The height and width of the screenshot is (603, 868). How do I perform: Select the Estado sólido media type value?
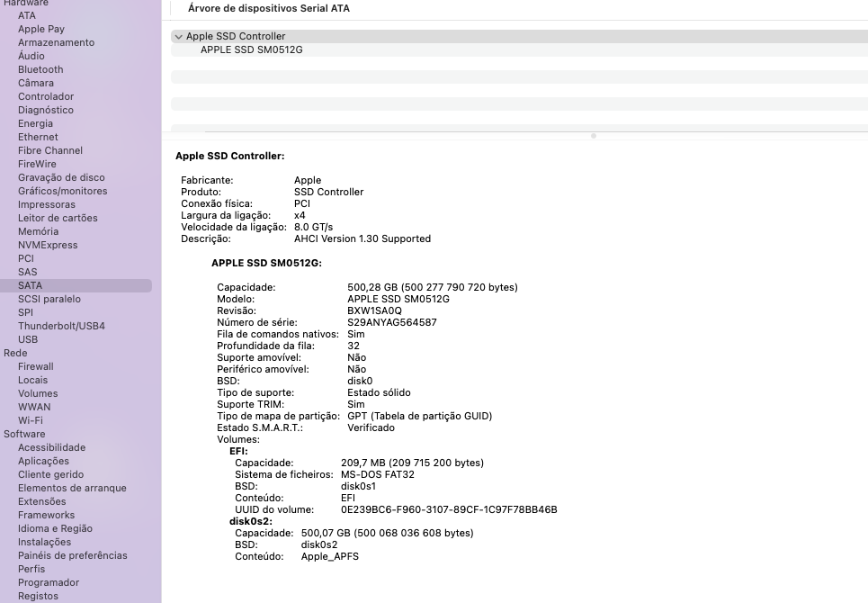(x=379, y=392)
